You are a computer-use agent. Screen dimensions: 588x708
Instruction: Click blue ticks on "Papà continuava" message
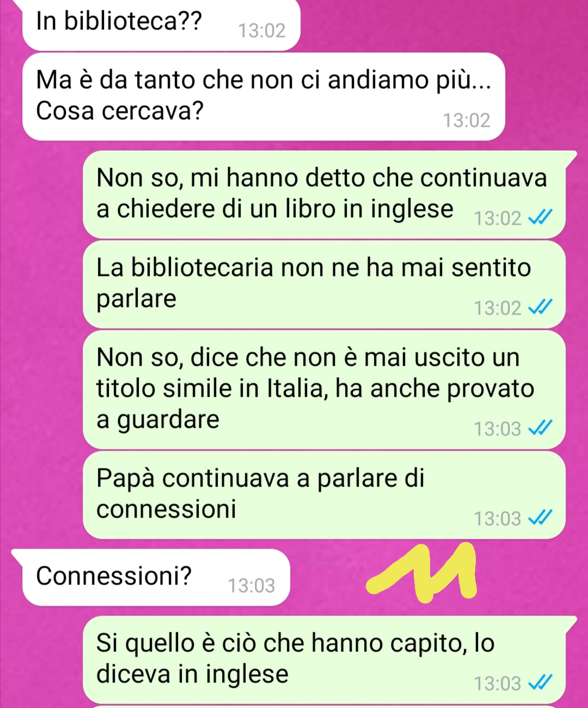click(x=541, y=518)
